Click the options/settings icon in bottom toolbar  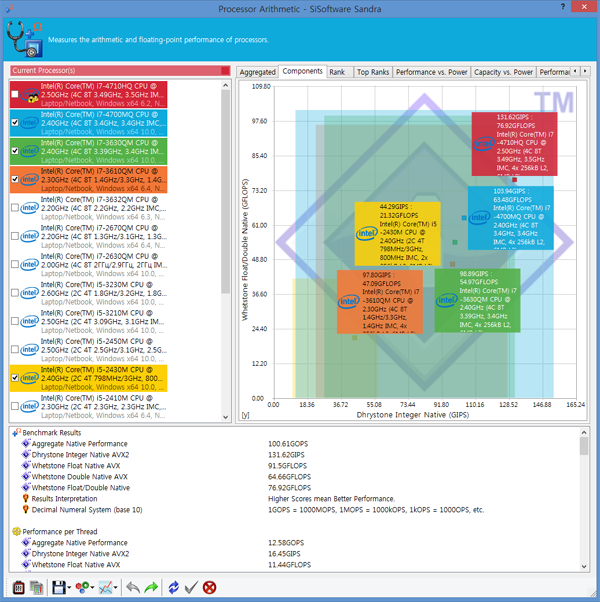pos(18,587)
